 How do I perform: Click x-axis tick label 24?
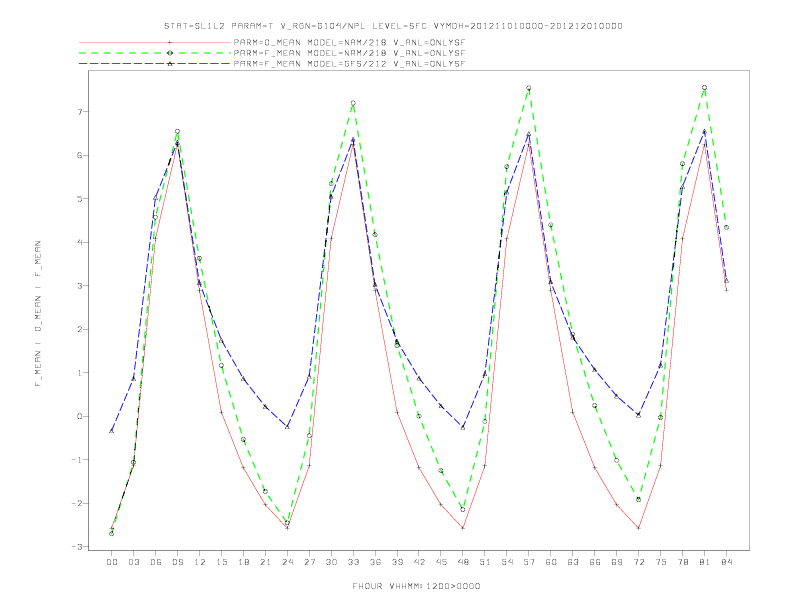pyautogui.click(x=287, y=562)
